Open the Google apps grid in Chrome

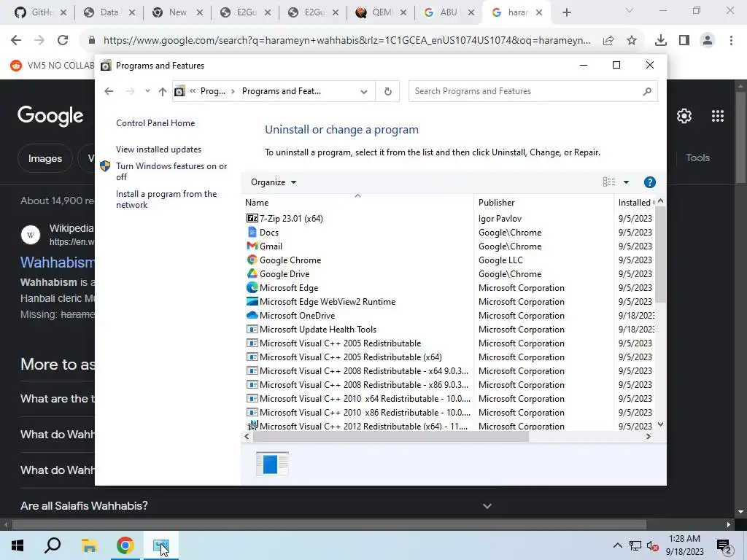click(x=718, y=116)
